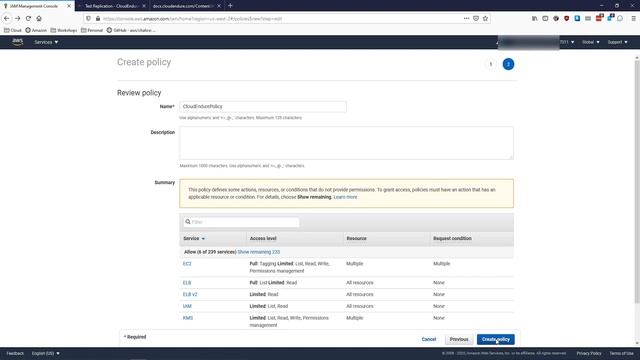This screenshot has width=640, height=360.
Task: Open the IAM service link
Action: [187, 306]
